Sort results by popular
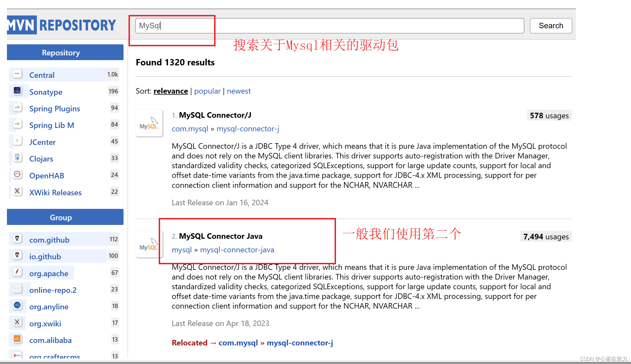Viewport: 631px width, 364px height. point(207,91)
